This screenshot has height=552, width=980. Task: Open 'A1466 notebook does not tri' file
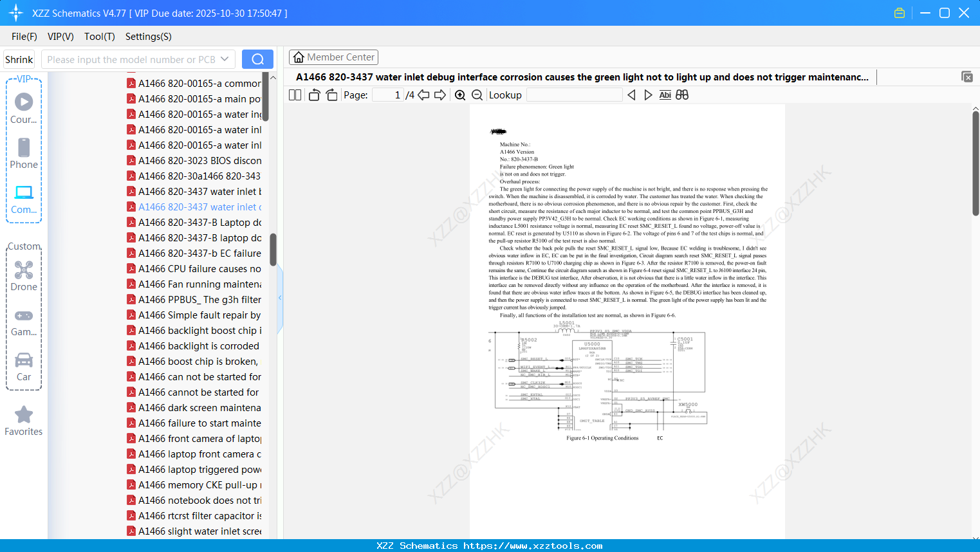point(194,501)
